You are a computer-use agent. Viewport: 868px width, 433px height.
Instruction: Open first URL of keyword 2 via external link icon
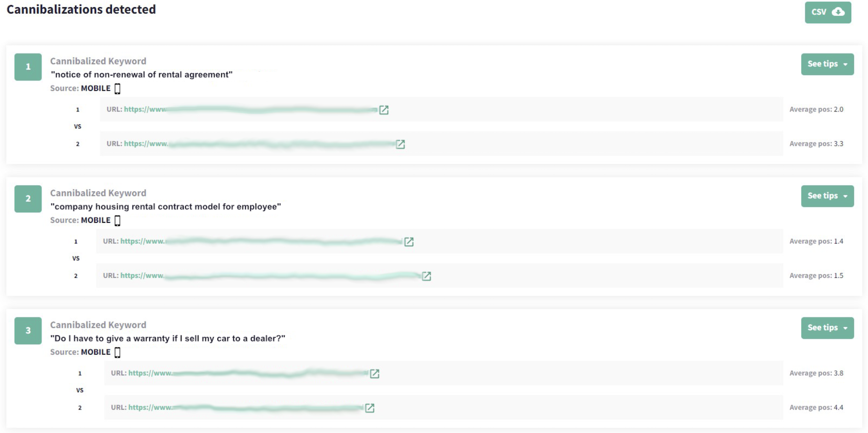point(409,242)
